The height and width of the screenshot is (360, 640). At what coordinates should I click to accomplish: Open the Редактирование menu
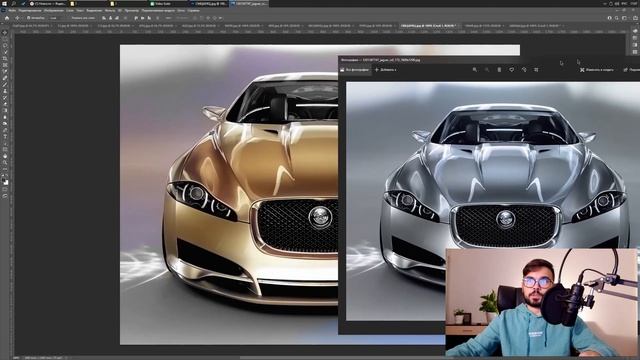click(30, 11)
